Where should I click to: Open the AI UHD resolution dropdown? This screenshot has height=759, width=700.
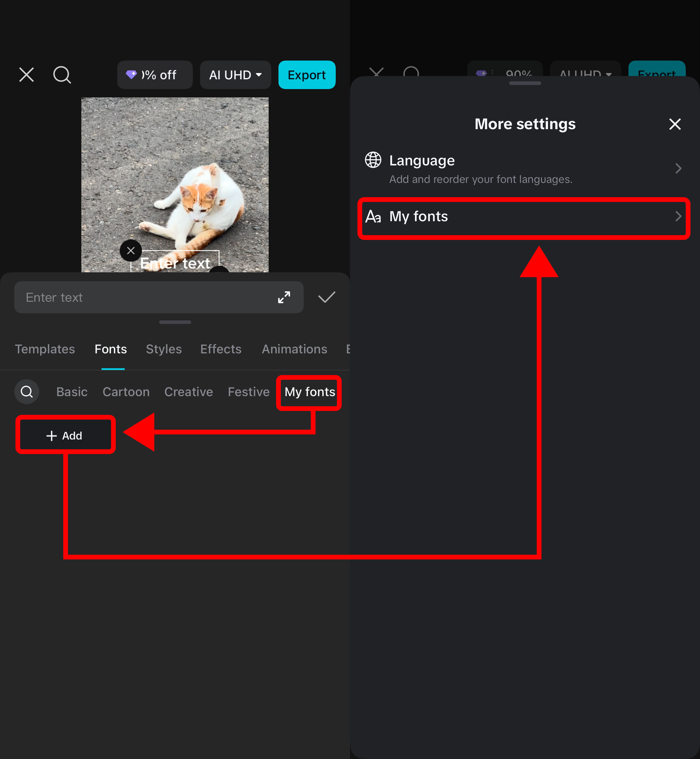click(x=235, y=75)
